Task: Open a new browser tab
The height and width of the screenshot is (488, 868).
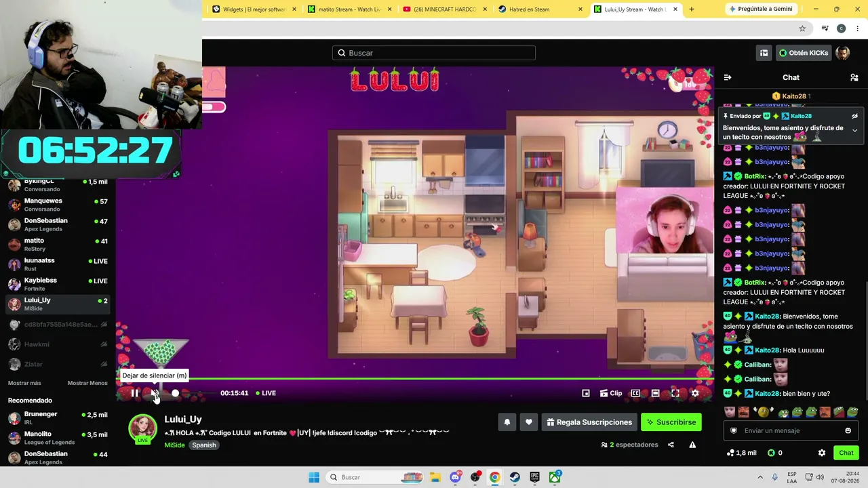Action: point(692,9)
